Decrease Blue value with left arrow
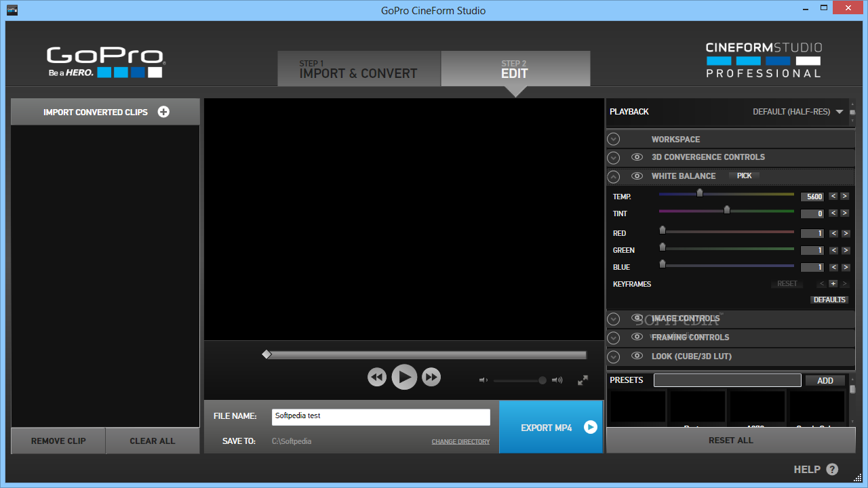The image size is (868, 488). pos(833,267)
